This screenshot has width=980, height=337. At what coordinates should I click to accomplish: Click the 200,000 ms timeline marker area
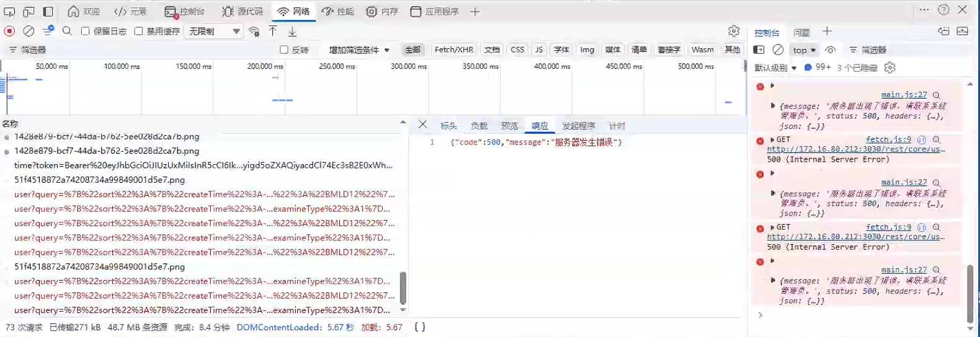(x=265, y=66)
